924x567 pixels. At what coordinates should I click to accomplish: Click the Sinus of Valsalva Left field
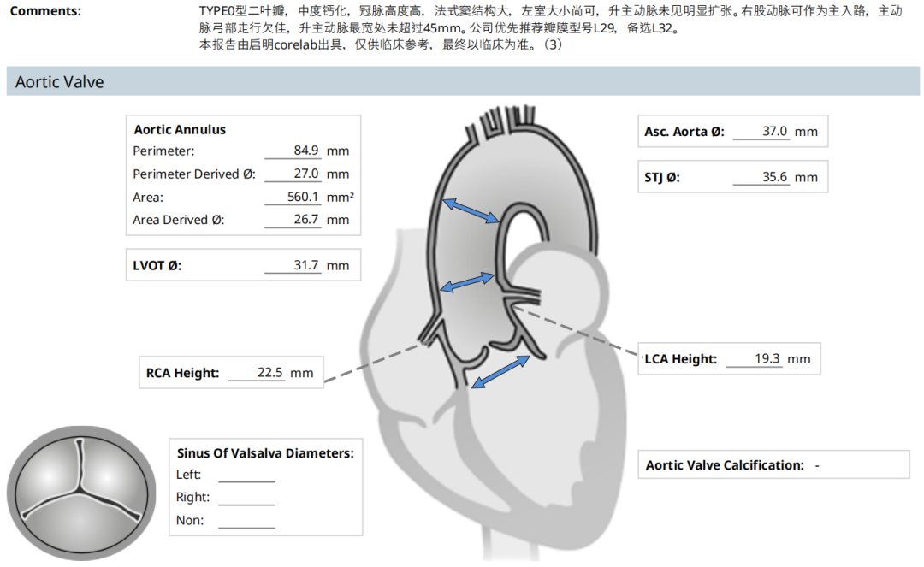[x=246, y=475]
